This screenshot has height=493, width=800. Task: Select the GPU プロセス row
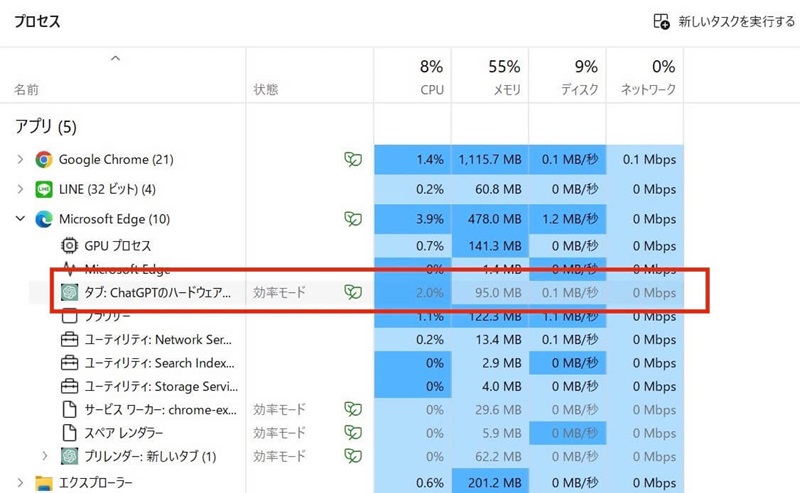[342, 245]
